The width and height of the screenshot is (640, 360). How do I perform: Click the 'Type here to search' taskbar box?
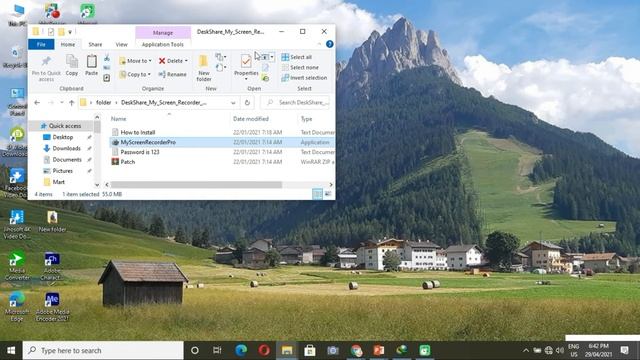(x=103, y=350)
